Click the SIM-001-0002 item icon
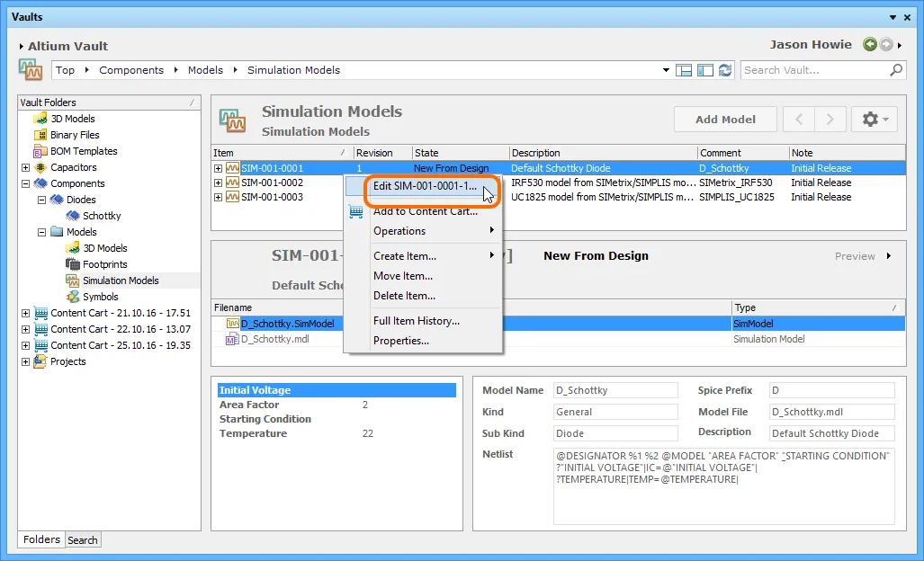This screenshot has height=561, width=924. tap(233, 183)
